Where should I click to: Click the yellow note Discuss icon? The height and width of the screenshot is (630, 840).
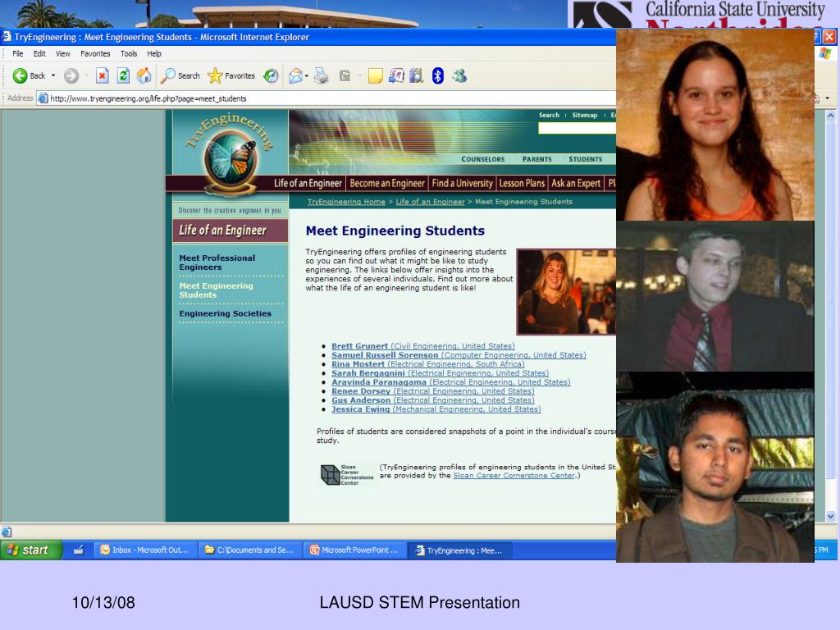coord(375,76)
